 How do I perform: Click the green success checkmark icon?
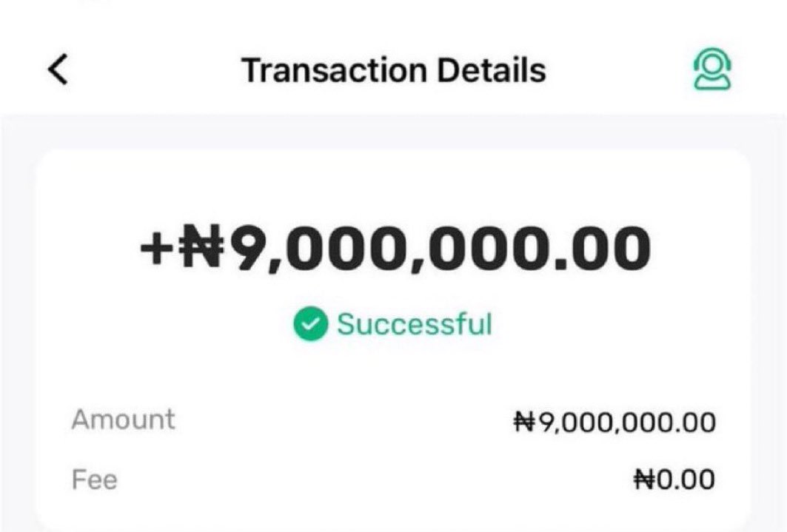311,323
